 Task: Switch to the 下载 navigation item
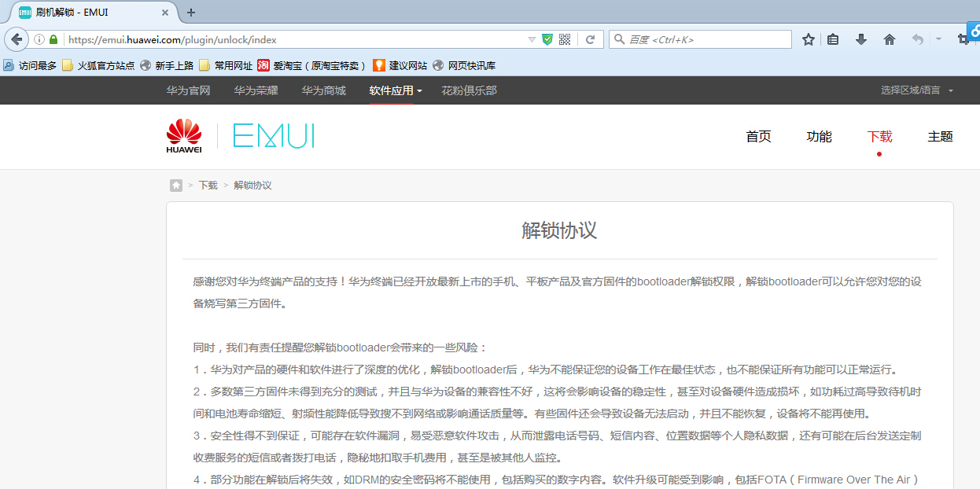pyautogui.click(x=879, y=137)
